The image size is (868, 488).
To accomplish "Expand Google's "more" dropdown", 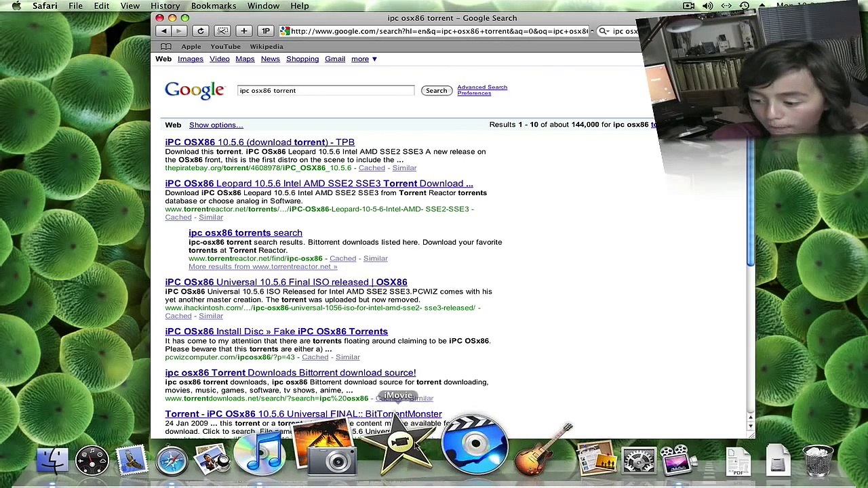I will point(364,59).
